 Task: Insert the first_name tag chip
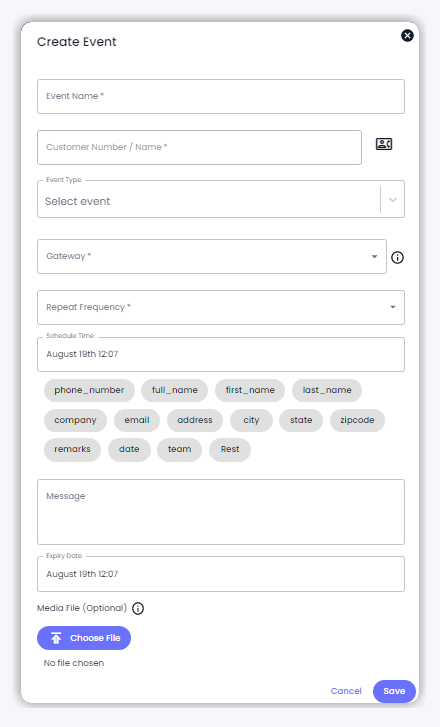pyautogui.click(x=250, y=390)
